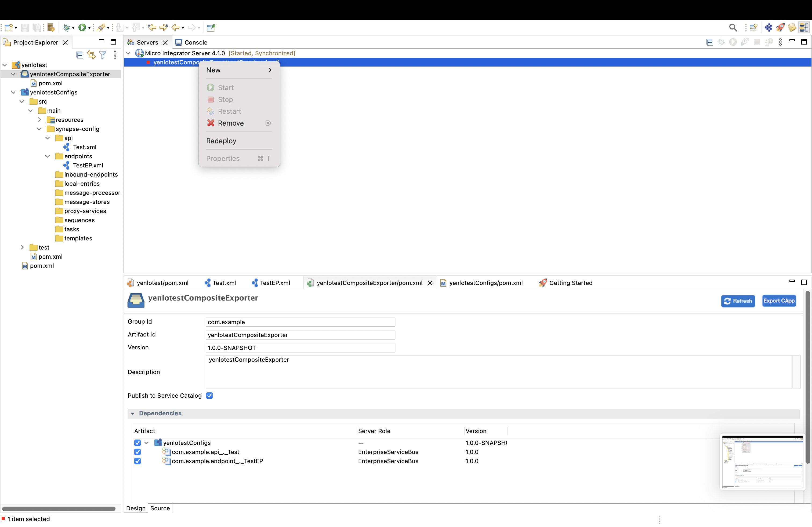Viewport: 812px width, 527px height.
Task: Close the yenlotestCompositeExporter/pom.xml tab
Action: (430, 283)
